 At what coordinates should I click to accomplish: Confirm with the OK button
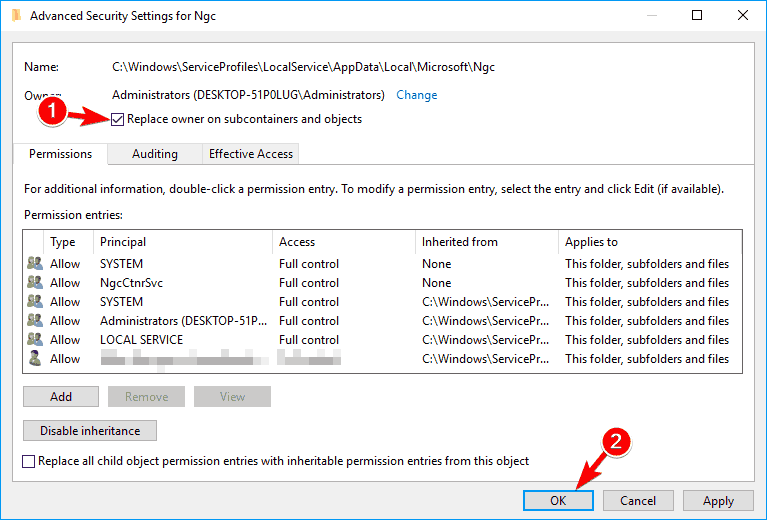(x=558, y=500)
